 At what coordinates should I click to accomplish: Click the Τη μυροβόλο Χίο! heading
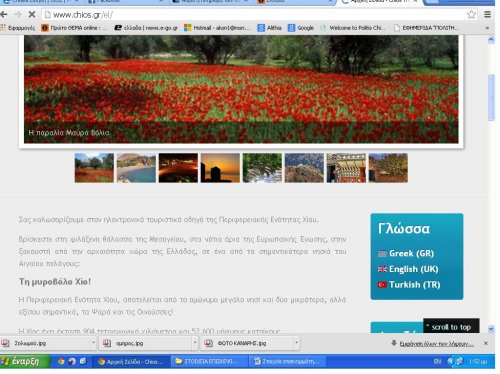(55, 282)
